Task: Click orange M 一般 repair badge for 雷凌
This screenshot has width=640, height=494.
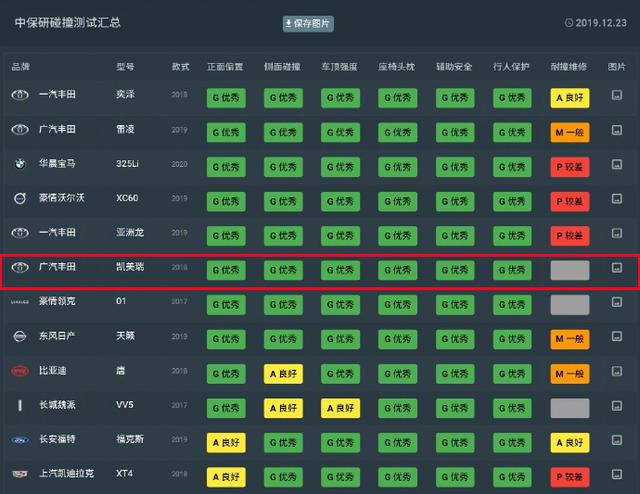Action: tap(570, 132)
